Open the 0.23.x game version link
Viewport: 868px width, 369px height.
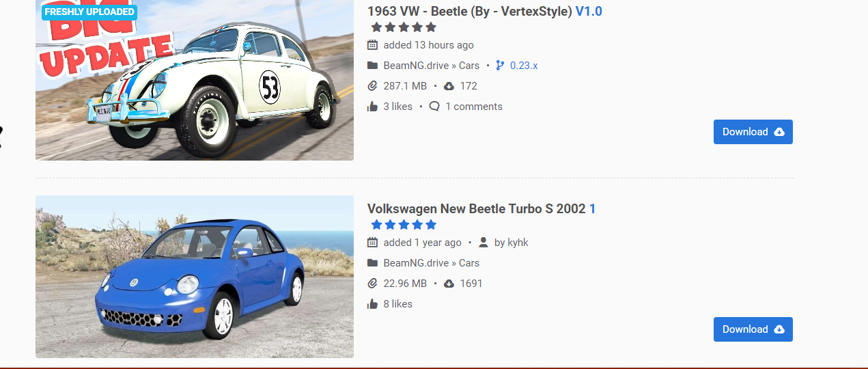click(x=524, y=66)
